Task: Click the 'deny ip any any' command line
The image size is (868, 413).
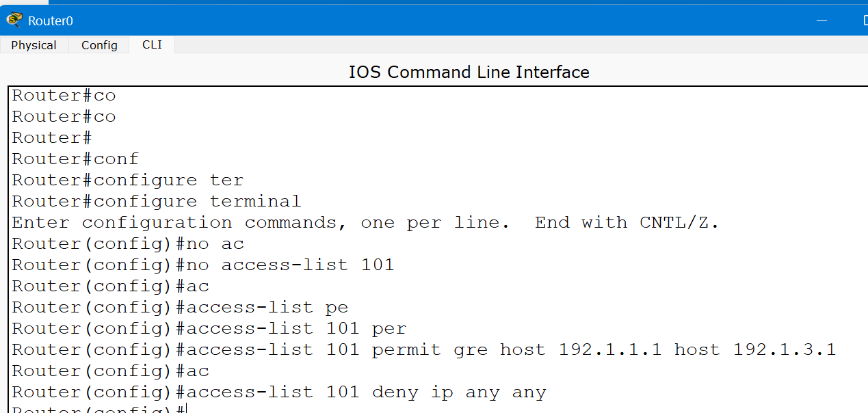Action: [x=278, y=392]
